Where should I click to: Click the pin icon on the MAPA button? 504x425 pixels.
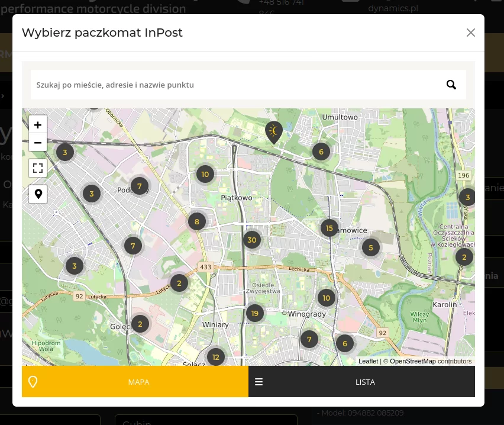33,381
